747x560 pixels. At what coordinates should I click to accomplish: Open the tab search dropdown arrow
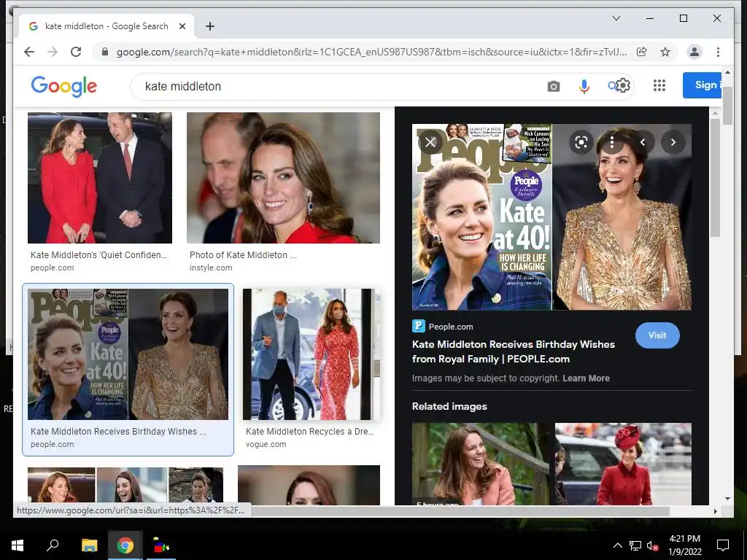(x=616, y=18)
